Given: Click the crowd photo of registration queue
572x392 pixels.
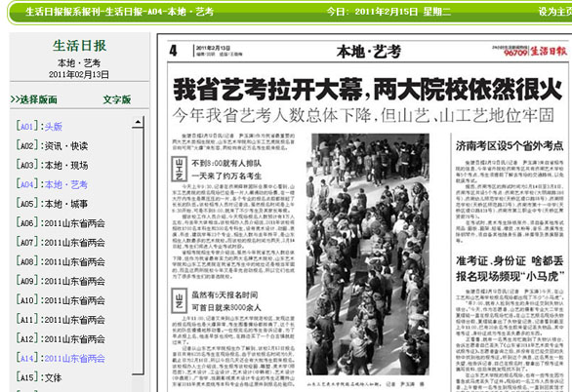Looking at the screenshot, I should [x=367, y=254].
